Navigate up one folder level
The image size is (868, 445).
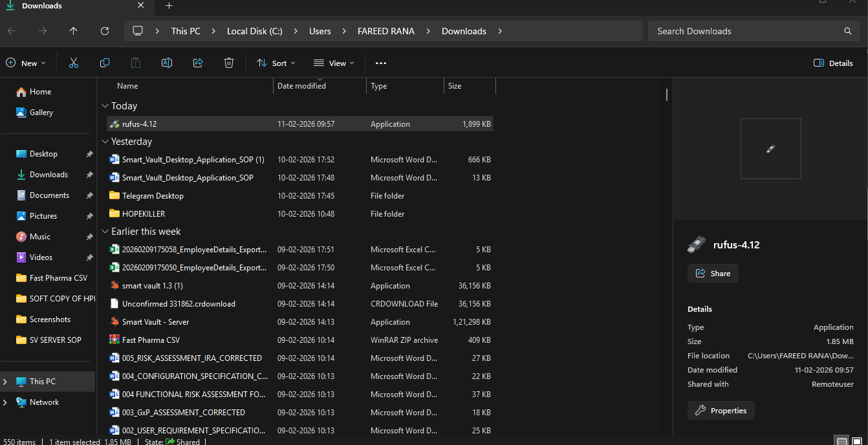pos(73,30)
